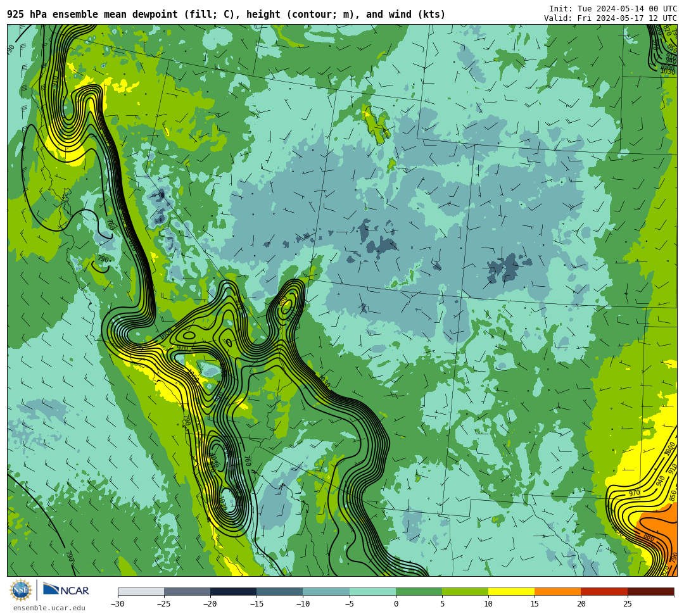Screen dimensions: 684x616
Task: Click the -15 to -10 colorbar swatch
Action: (280, 591)
